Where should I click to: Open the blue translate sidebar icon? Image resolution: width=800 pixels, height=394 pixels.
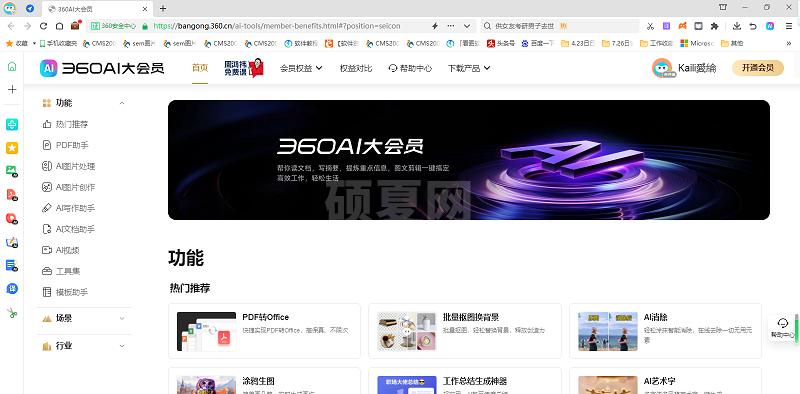12,289
